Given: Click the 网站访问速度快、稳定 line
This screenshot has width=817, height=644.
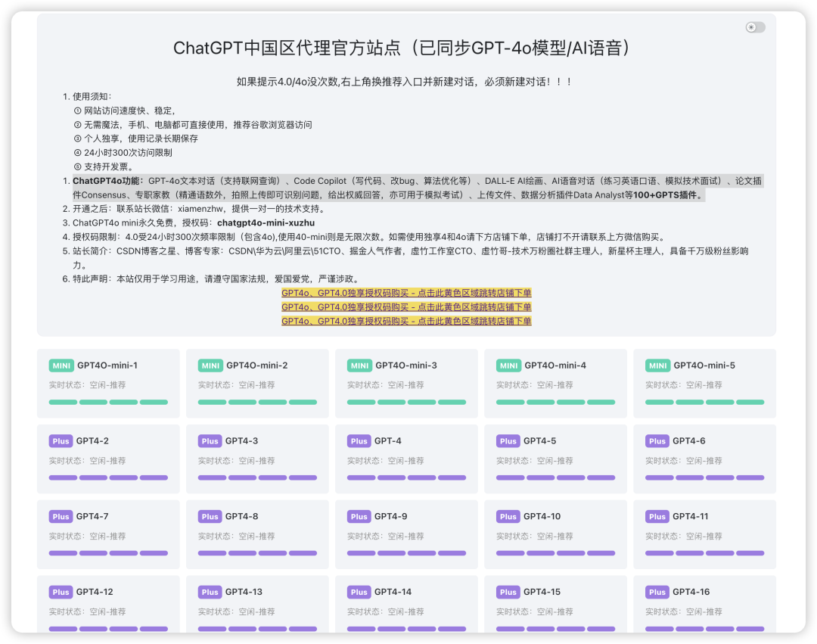Looking at the screenshot, I should pyautogui.click(x=125, y=110).
